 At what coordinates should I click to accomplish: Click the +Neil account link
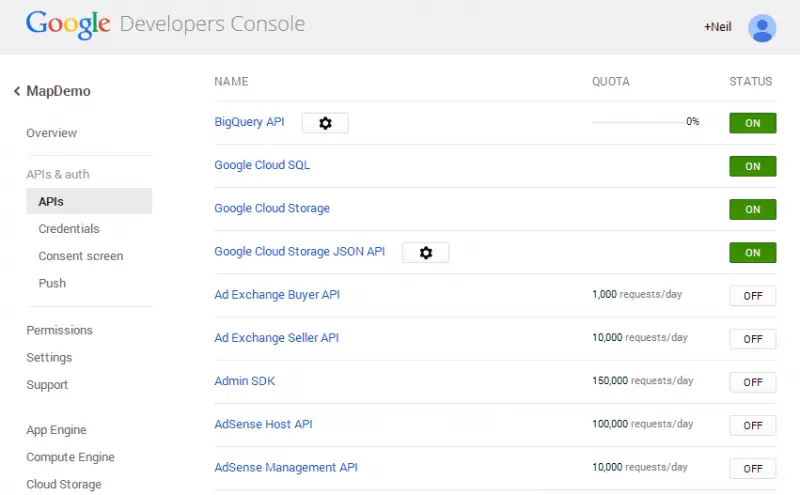click(718, 27)
